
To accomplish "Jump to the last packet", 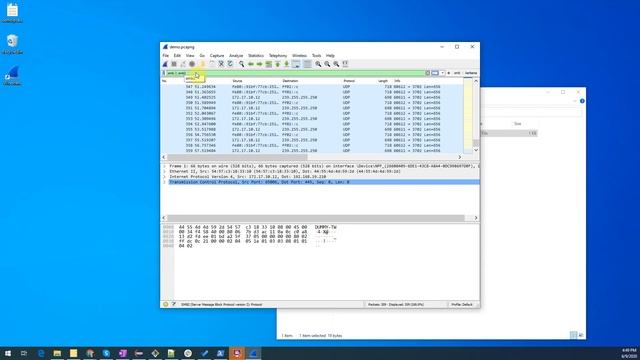I will point(287,64).
